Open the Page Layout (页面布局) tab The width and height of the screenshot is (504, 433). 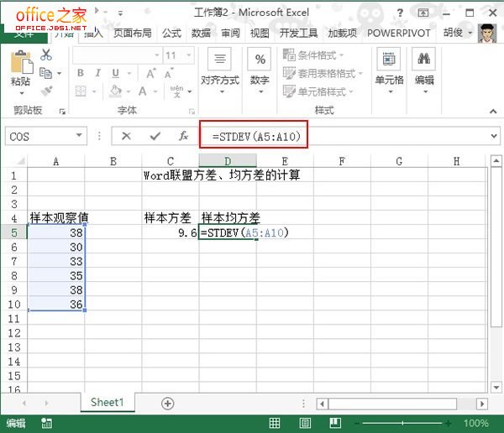point(132,33)
